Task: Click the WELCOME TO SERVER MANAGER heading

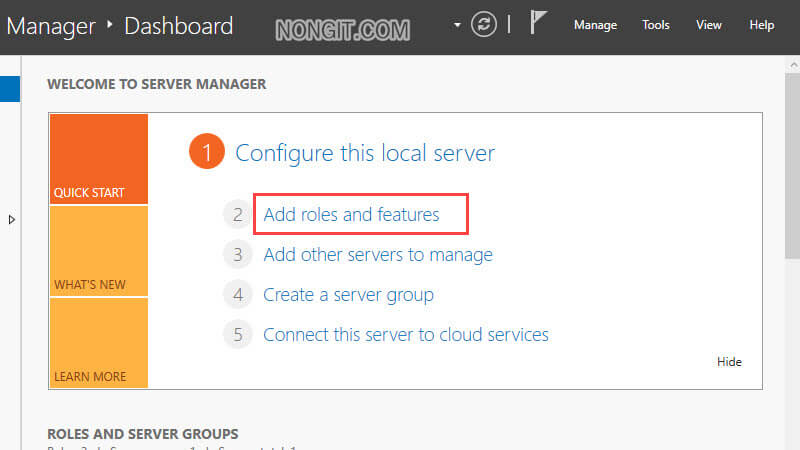Action: [157, 84]
